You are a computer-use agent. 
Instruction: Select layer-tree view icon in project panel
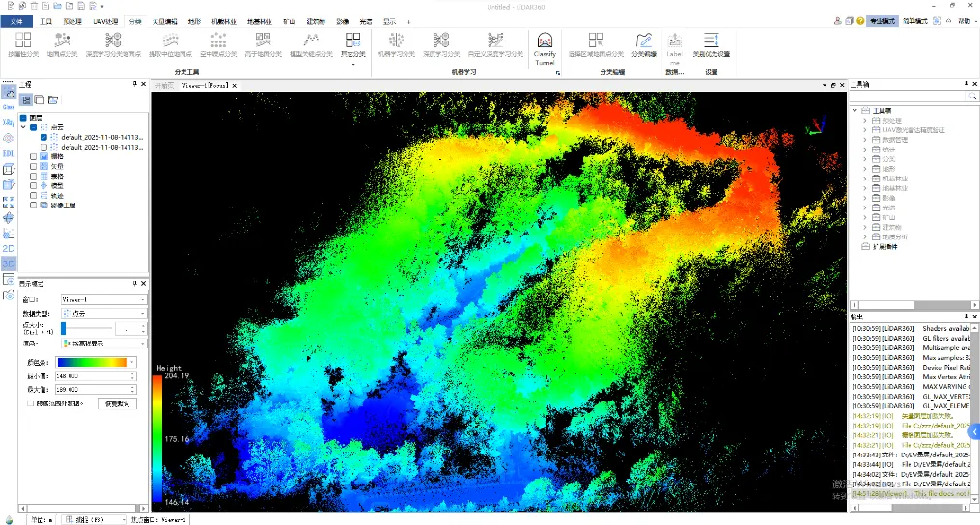point(26,100)
